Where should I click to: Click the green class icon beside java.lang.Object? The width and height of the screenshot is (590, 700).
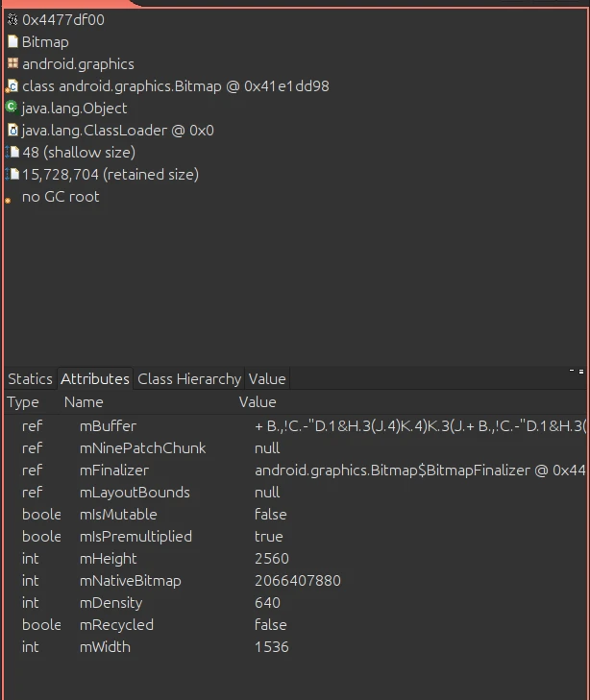tap(12, 108)
